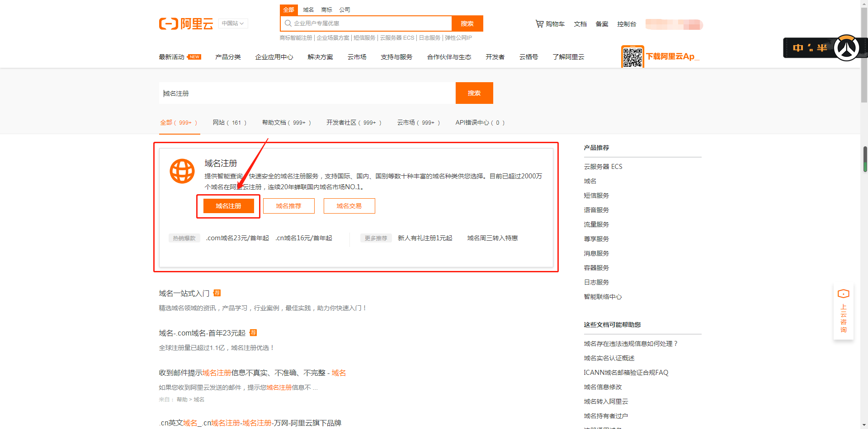This screenshot has width=868, height=429.
Task: Focus the 域名注册 search query field
Action: (307, 93)
